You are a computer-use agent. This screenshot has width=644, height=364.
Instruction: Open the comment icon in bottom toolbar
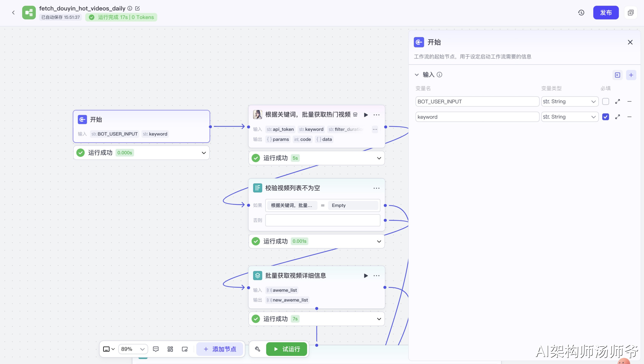[156, 349]
